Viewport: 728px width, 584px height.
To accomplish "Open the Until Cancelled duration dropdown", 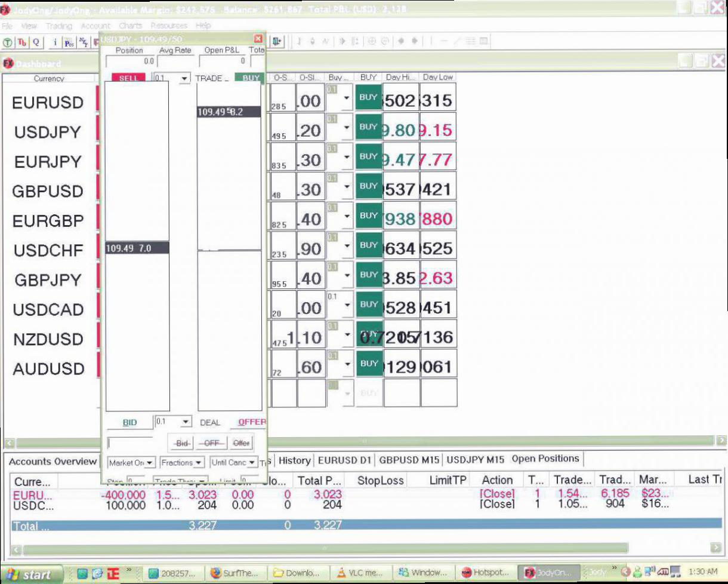I will pos(234,463).
